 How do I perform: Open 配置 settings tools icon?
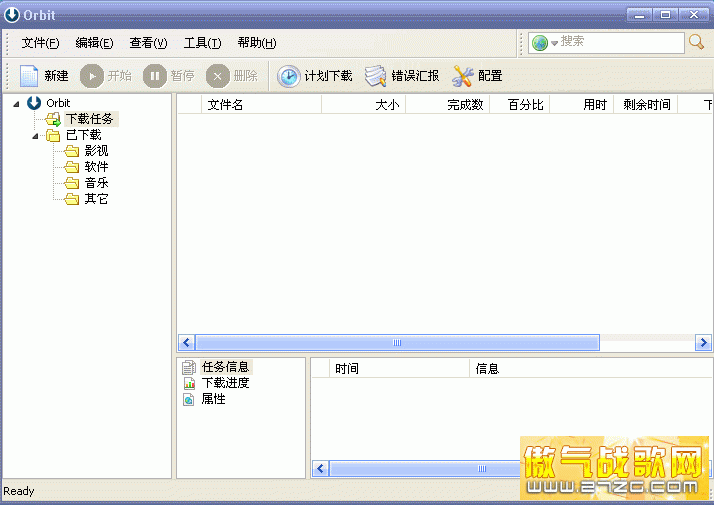click(x=463, y=76)
